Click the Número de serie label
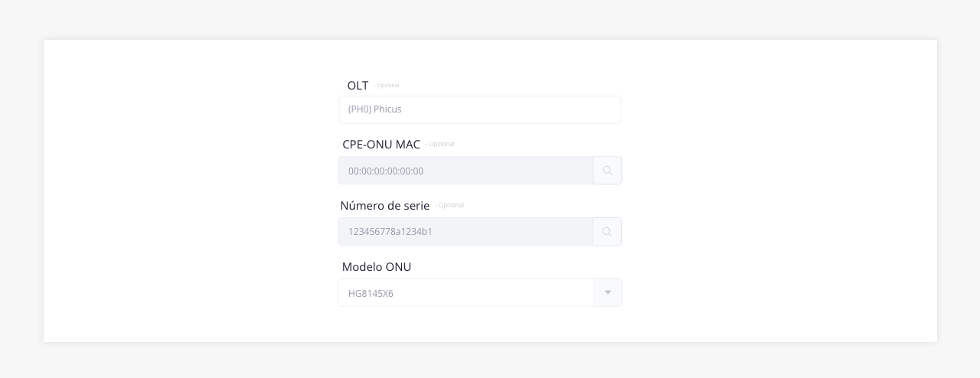The image size is (980, 378). tap(385, 206)
